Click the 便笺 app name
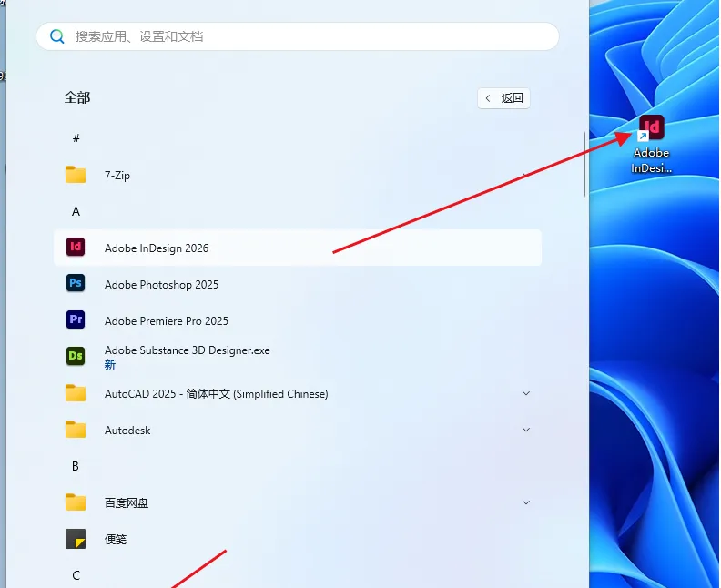 pyautogui.click(x=116, y=539)
